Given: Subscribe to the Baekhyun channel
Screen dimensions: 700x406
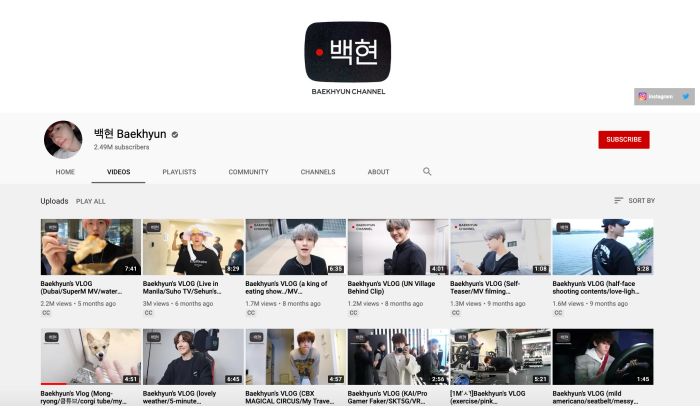Looking at the screenshot, I should (624, 139).
